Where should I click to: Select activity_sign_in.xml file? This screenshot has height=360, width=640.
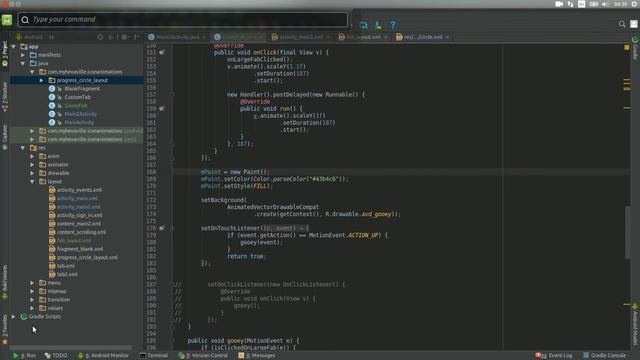coord(80,215)
